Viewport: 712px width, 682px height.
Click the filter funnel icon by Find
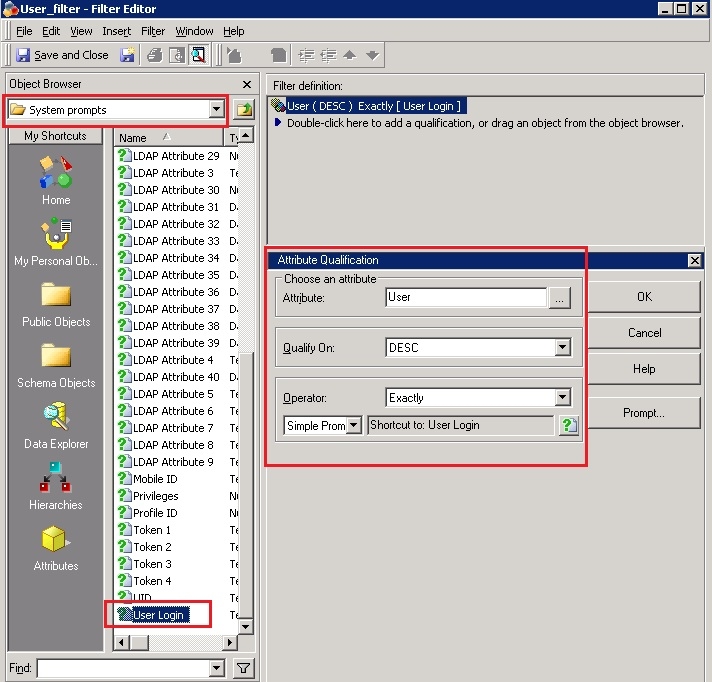[x=243, y=668]
